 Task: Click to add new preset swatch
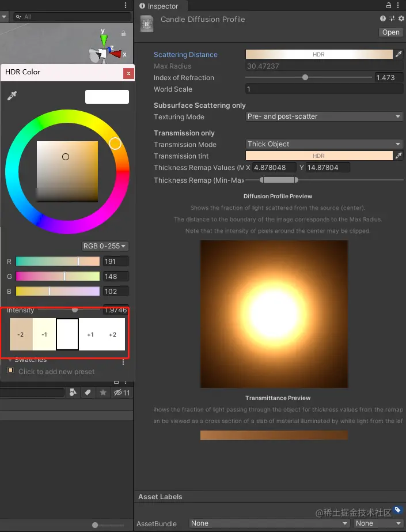point(10,370)
